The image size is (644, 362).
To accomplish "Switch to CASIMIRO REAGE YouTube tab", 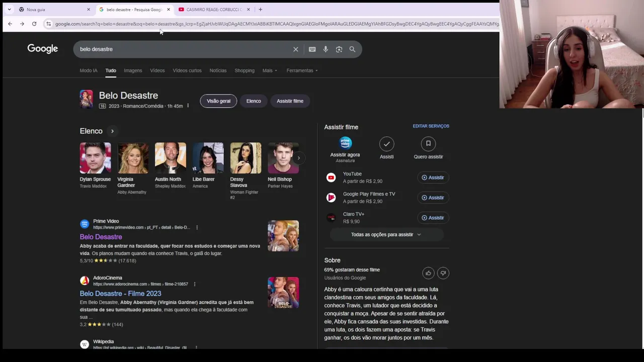I will (x=214, y=10).
